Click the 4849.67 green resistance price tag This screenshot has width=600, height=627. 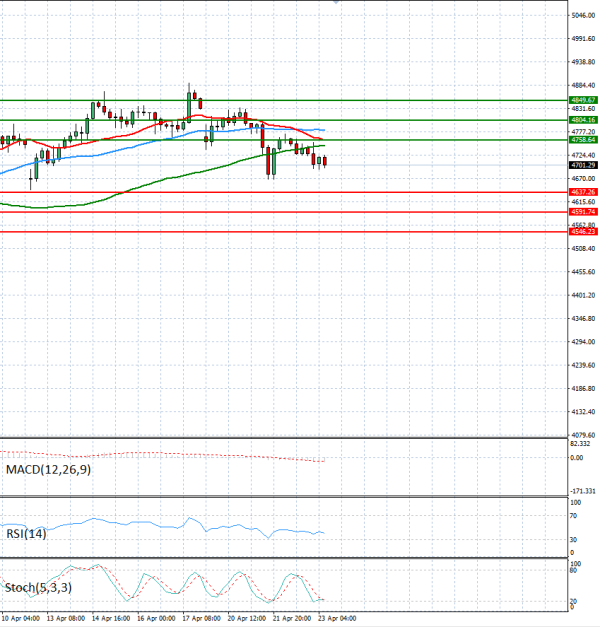[583, 100]
